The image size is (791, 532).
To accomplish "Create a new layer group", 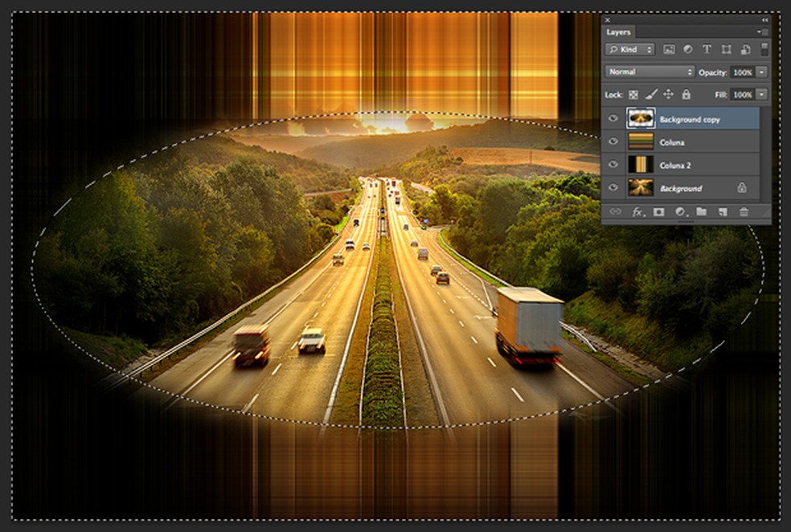I will pyautogui.click(x=699, y=212).
